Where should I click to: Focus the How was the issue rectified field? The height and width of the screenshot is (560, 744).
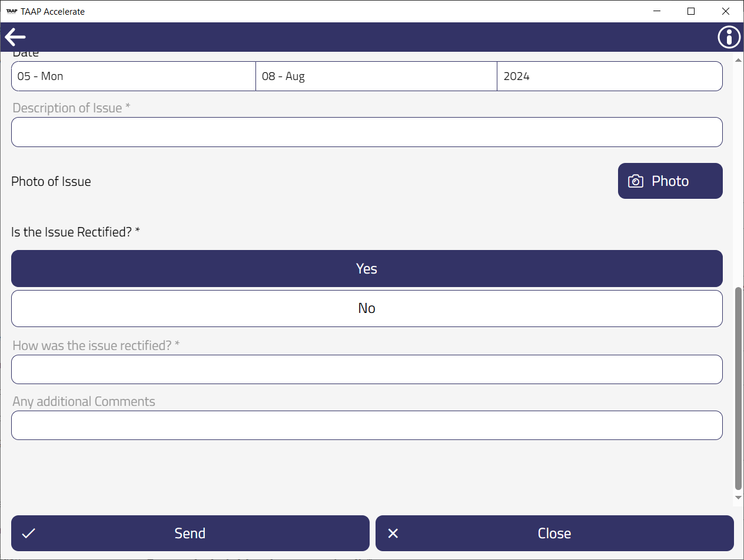click(x=367, y=369)
